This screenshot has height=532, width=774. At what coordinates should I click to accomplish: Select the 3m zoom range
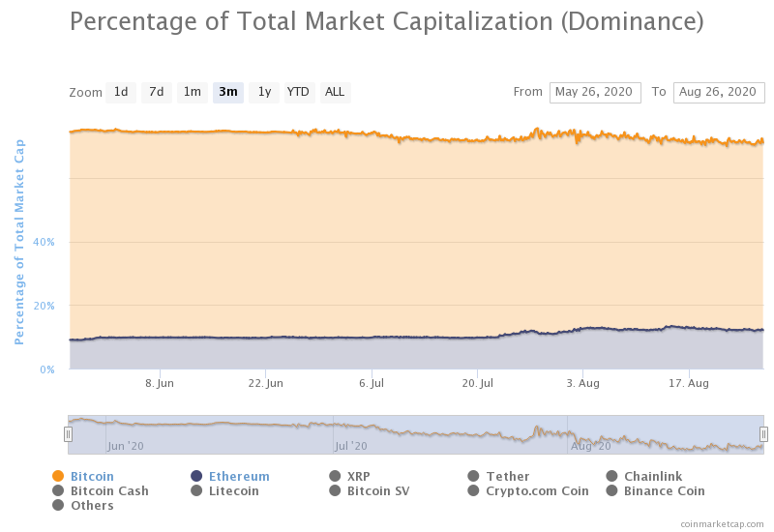[x=228, y=92]
